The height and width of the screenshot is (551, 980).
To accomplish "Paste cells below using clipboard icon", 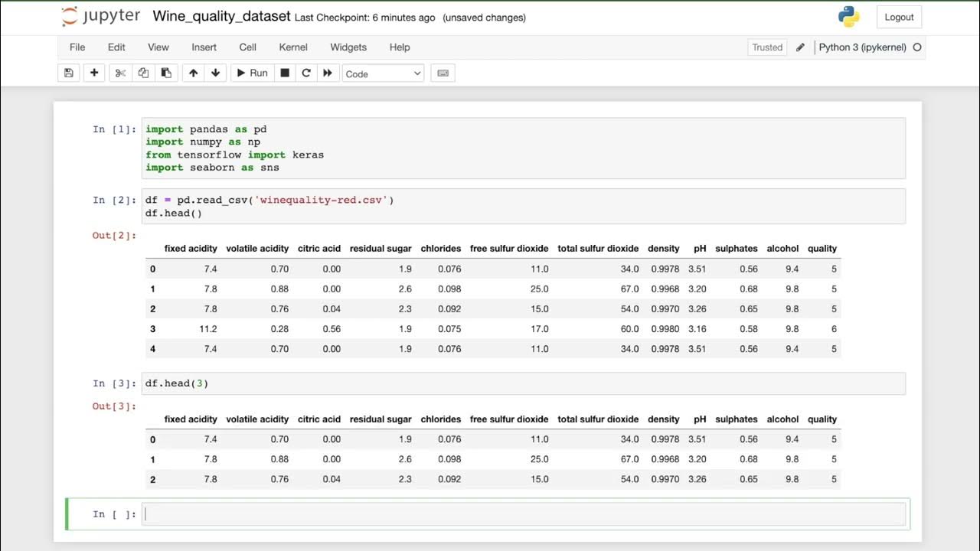I will pyautogui.click(x=165, y=73).
